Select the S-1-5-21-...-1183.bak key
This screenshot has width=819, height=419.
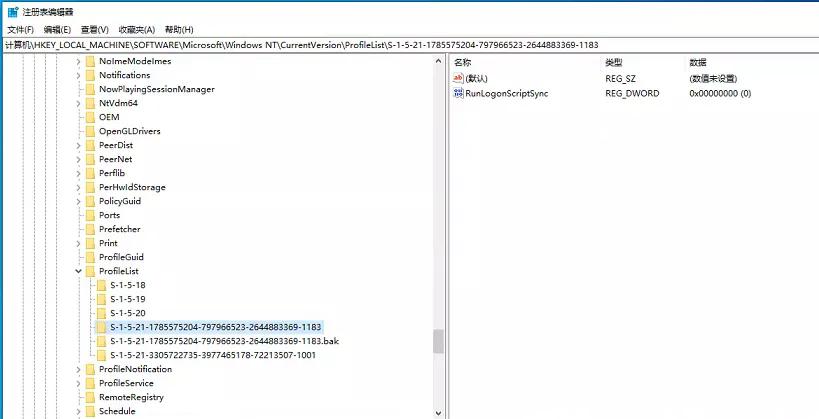point(225,341)
